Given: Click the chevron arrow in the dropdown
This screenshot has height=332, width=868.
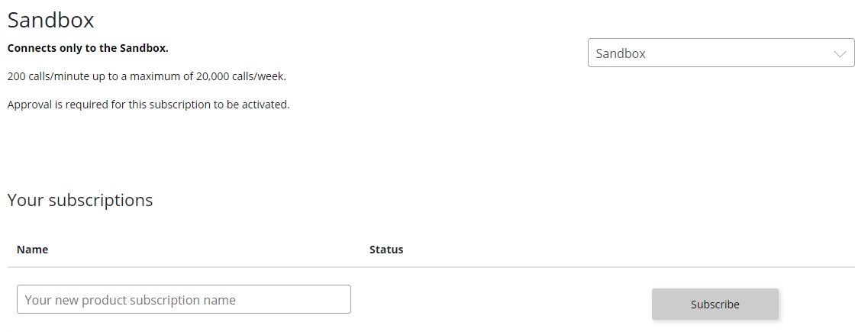Looking at the screenshot, I should pos(841,54).
